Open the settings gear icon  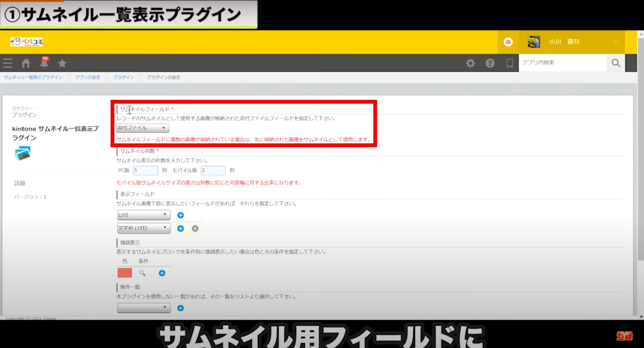click(470, 63)
